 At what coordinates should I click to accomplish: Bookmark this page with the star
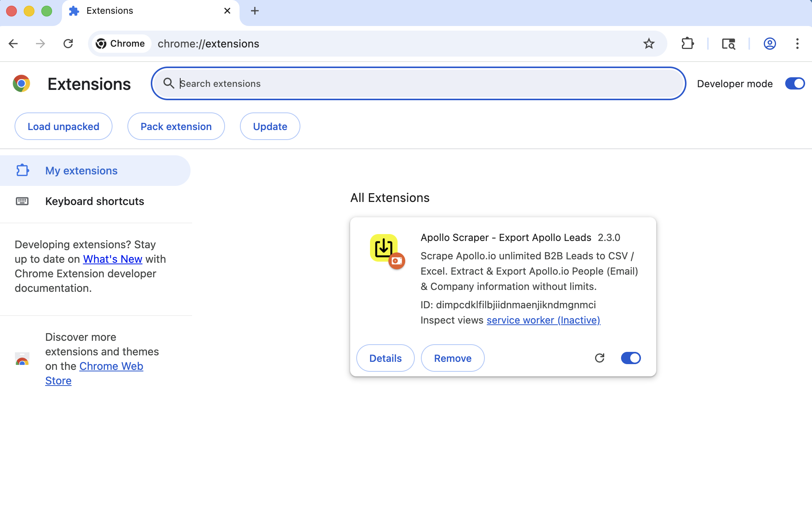(649, 44)
